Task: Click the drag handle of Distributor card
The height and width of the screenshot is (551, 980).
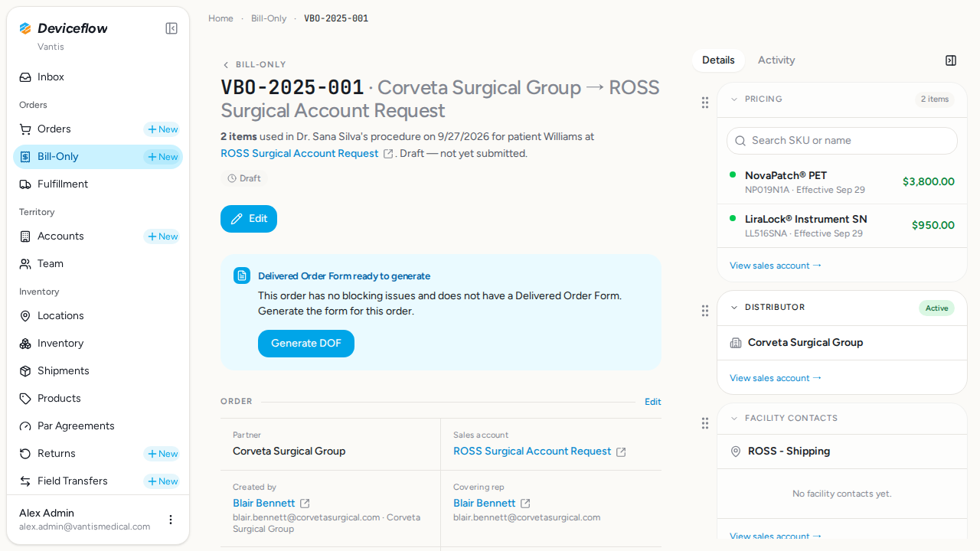Action: coord(705,311)
